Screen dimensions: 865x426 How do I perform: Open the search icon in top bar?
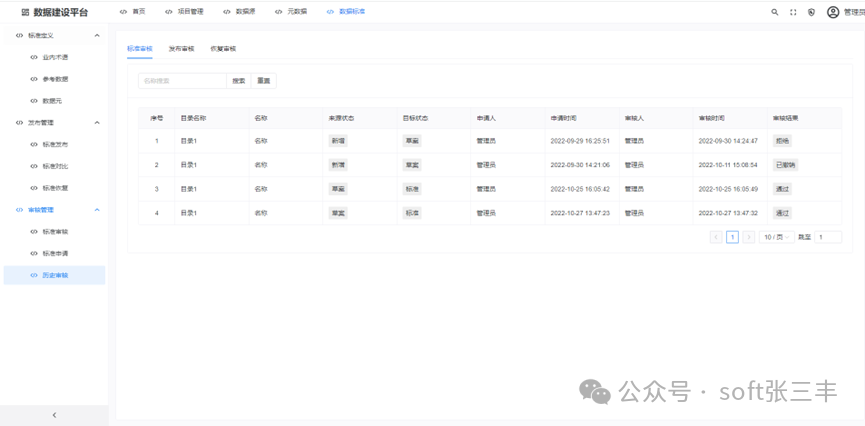[x=775, y=12]
